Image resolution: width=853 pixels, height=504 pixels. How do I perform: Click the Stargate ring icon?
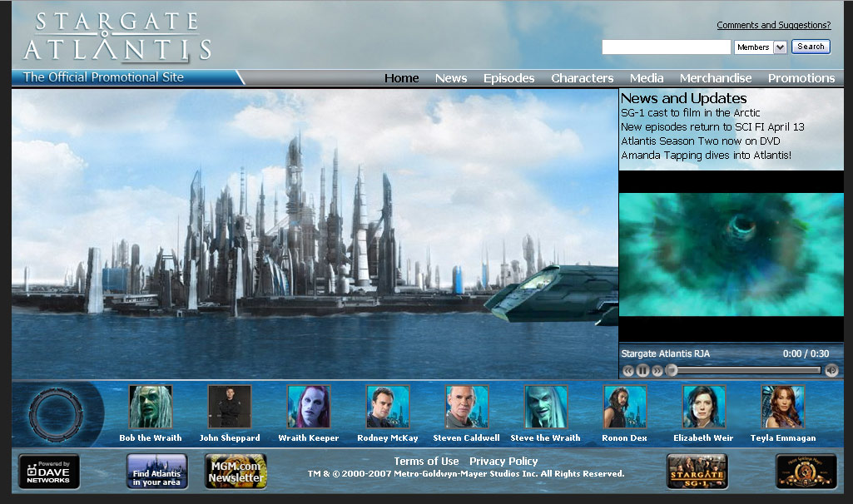pyautogui.click(x=55, y=413)
